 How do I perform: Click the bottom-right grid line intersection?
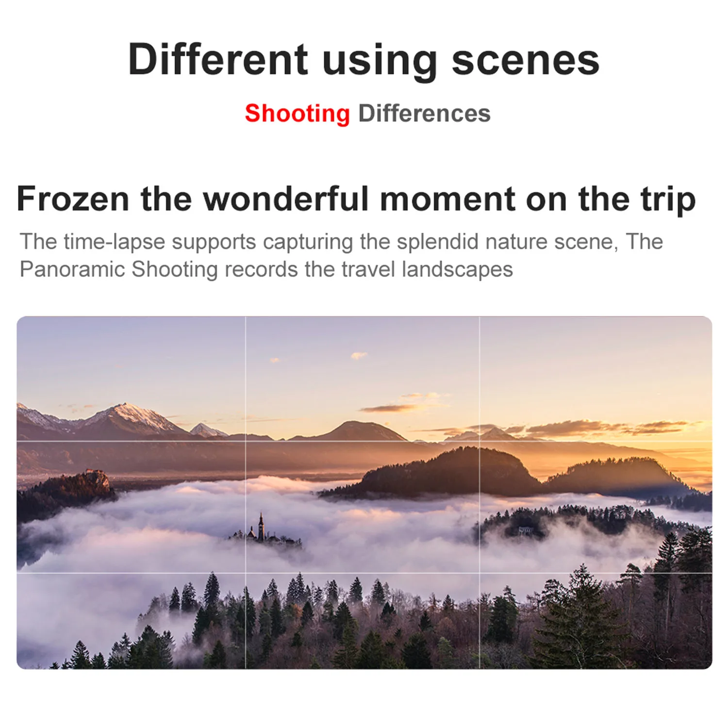click(x=480, y=573)
